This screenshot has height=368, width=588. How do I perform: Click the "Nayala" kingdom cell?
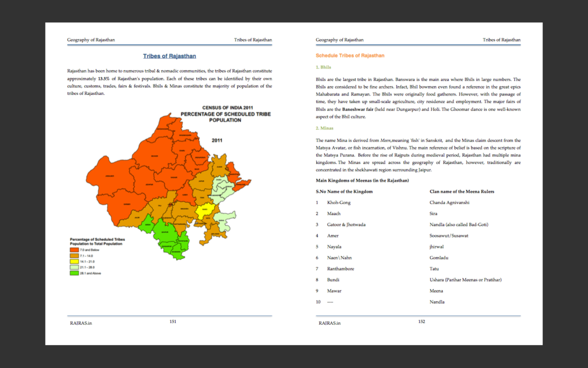click(x=334, y=247)
